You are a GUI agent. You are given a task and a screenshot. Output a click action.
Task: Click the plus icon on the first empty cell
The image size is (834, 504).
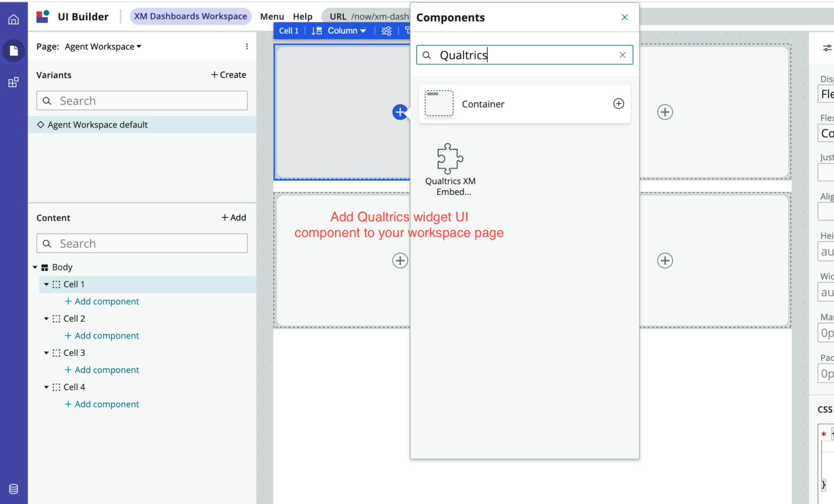pos(400,112)
